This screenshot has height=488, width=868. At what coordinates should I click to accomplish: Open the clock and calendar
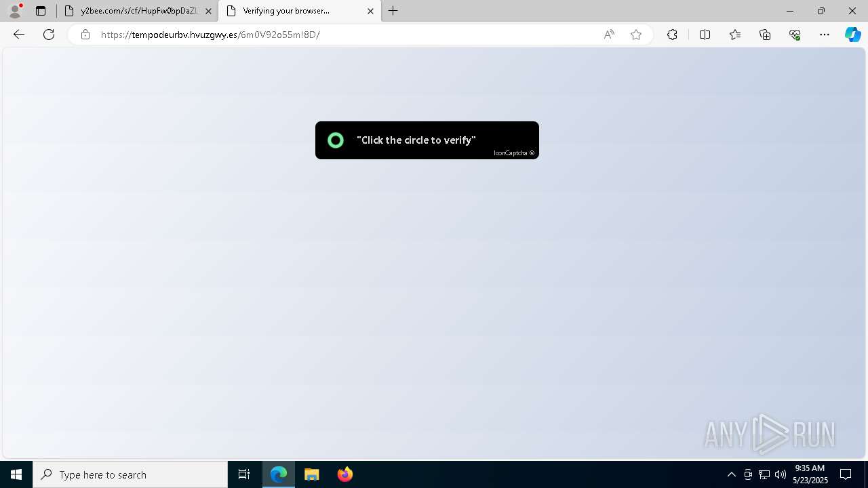(x=810, y=474)
